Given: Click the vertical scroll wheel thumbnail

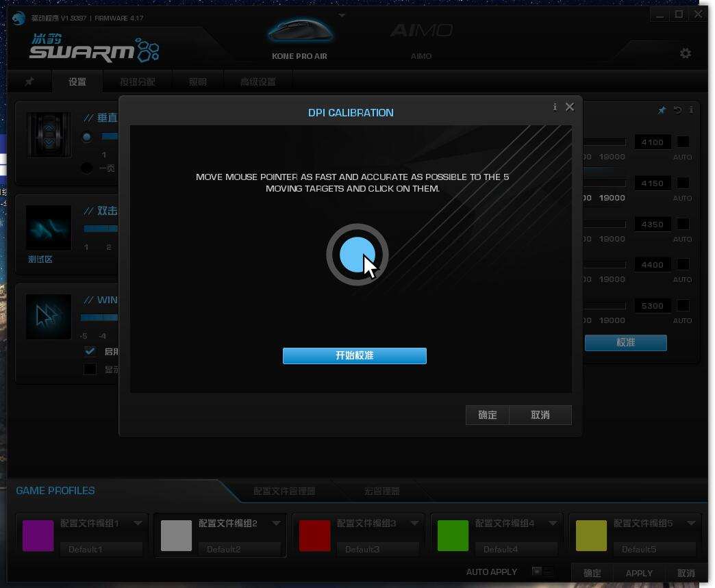Looking at the screenshot, I should pyautogui.click(x=49, y=135).
